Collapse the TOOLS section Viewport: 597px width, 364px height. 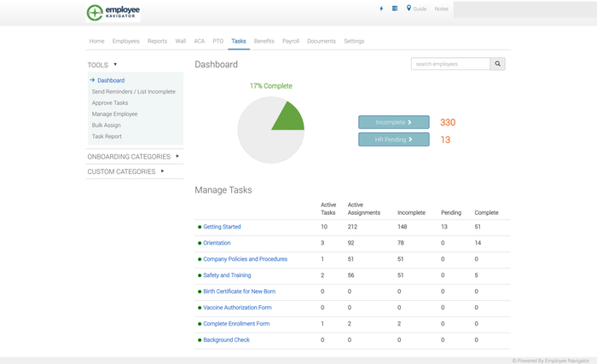point(102,65)
